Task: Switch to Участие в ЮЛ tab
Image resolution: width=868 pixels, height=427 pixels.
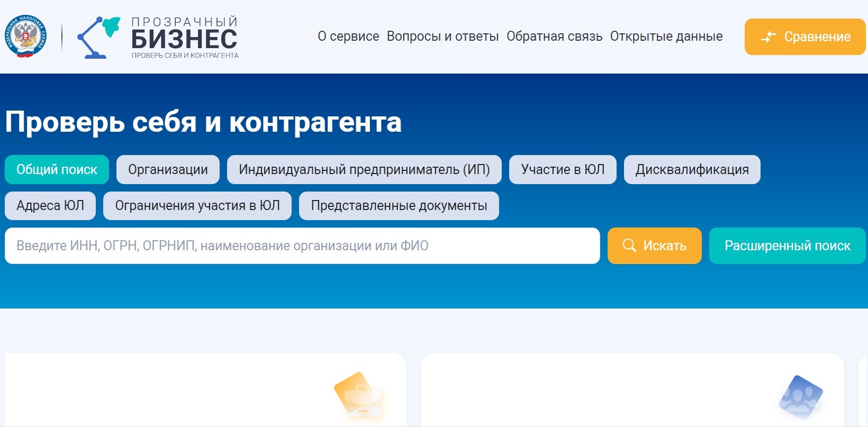Action: (x=563, y=170)
